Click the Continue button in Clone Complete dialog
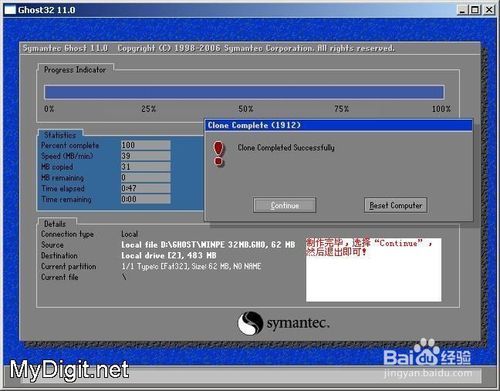 284,205
